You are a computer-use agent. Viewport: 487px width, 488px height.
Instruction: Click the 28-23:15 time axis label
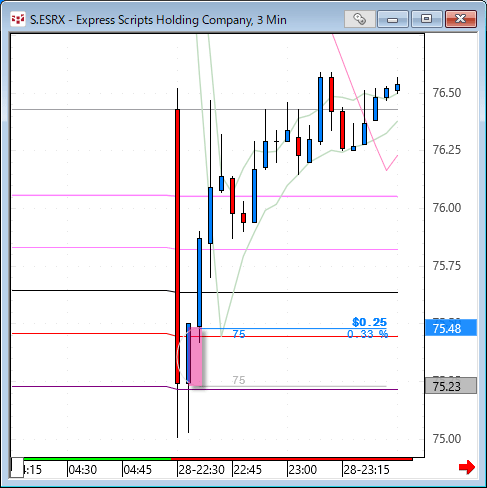pos(366,470)
